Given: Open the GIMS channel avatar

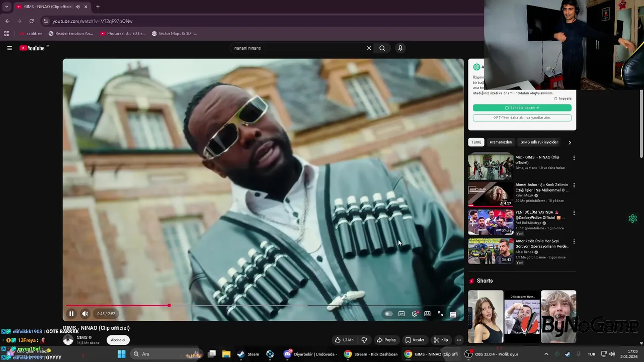Looking at the screenshot, I should [x=68, y=340].
